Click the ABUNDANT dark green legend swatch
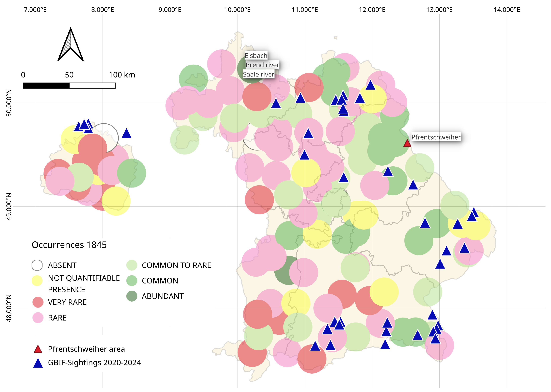The image size is (551, 392). pos(132,296)
